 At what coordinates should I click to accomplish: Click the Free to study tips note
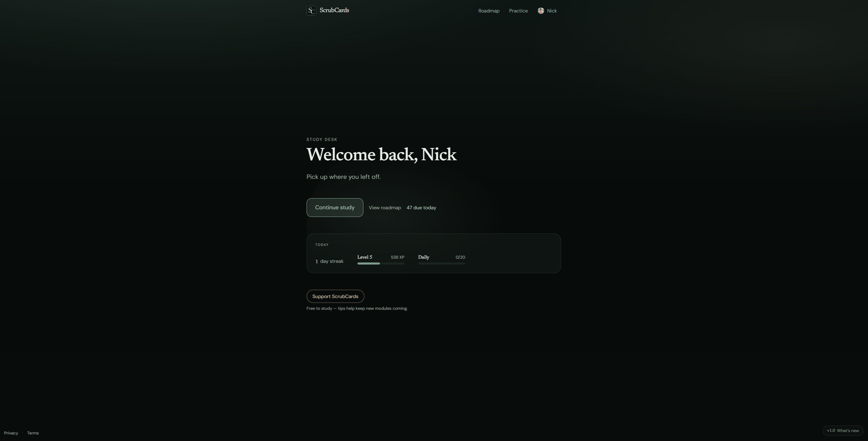(357, 308)
